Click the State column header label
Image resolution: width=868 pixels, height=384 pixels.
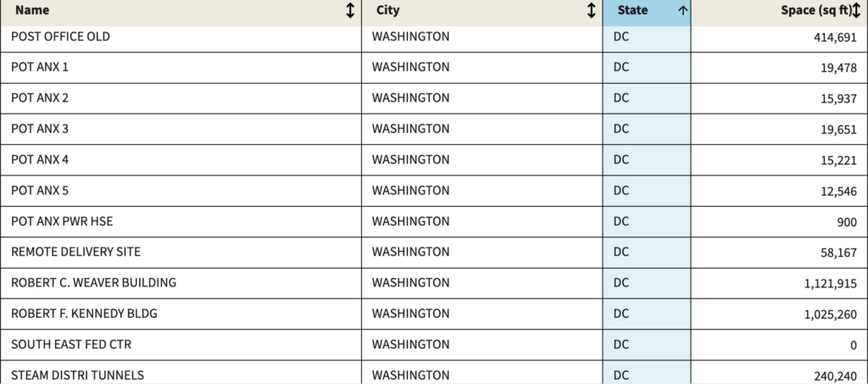click(632, 11)
